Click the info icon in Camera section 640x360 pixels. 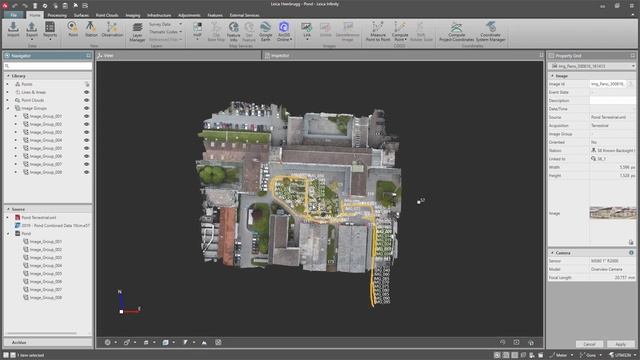point(631,253)
